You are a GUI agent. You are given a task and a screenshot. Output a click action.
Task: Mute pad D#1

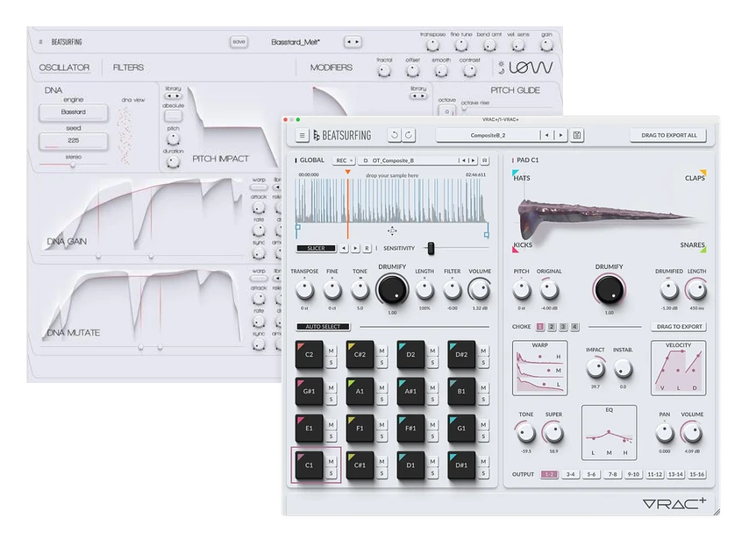click(x=483, y=462)
